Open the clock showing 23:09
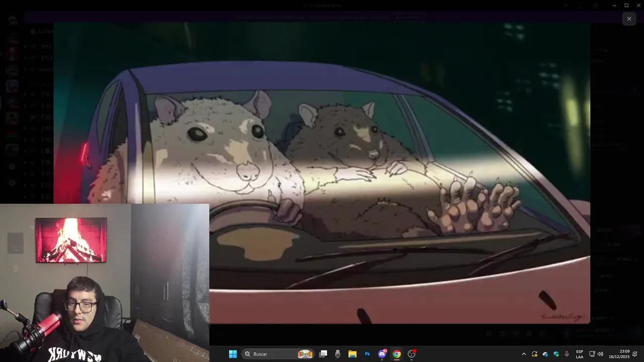This screenshot has height=362, width=644. tap(619, 354)
